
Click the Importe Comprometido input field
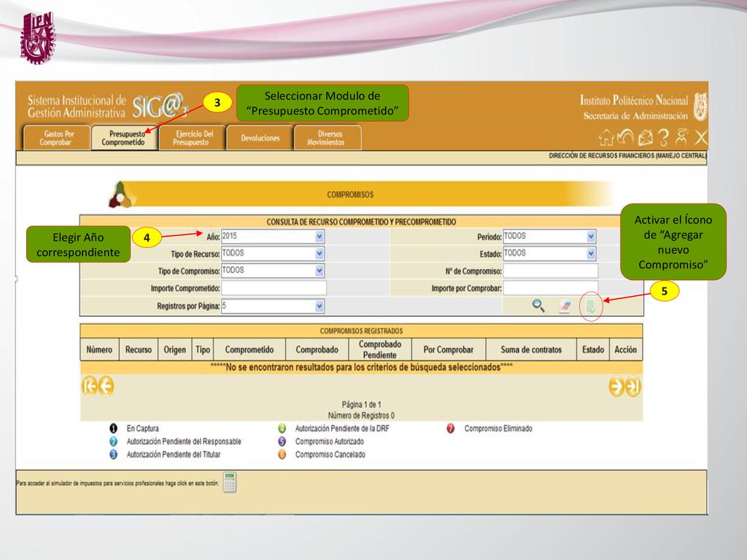coord(274,287)
